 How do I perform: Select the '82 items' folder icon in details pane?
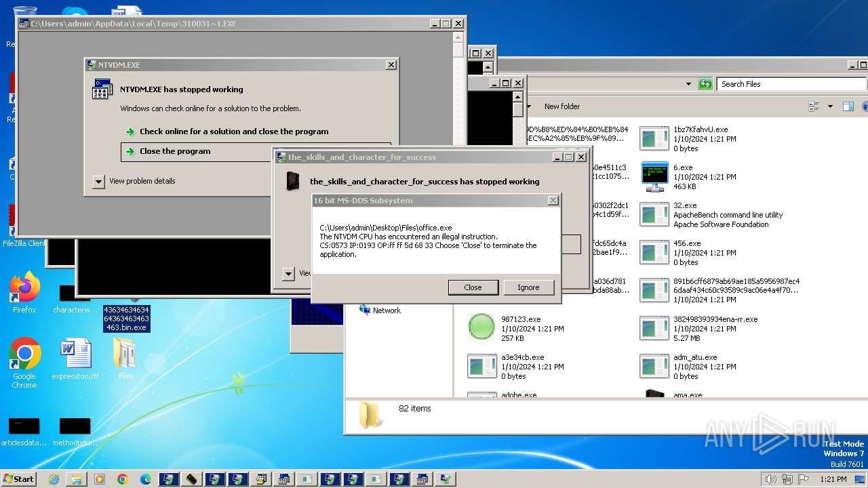(370, 414)
